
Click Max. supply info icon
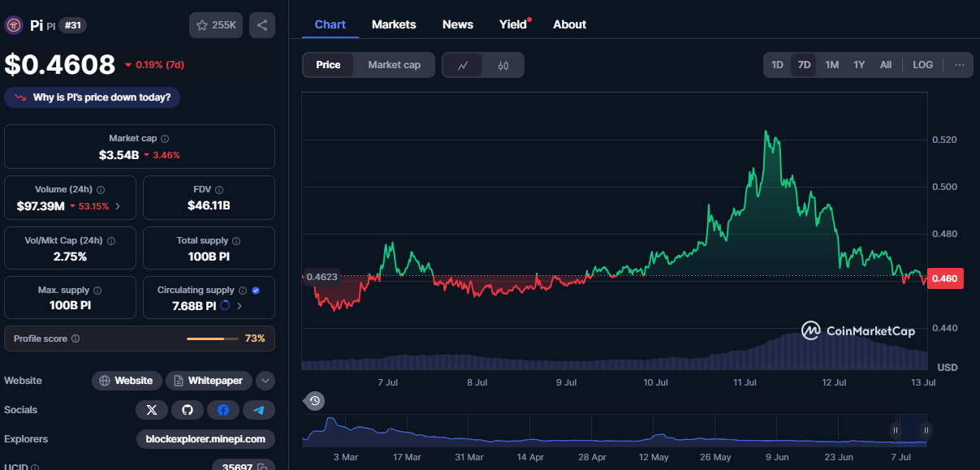97,291
